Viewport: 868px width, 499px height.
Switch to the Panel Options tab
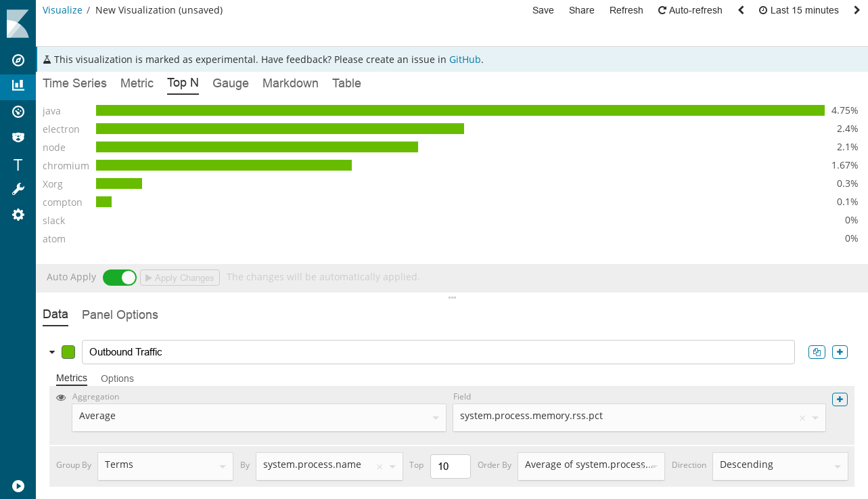tap(120, 315)
